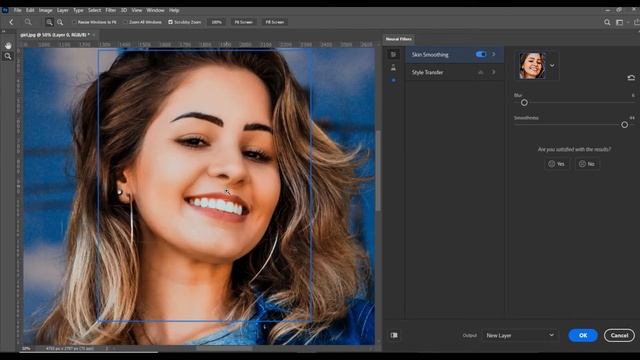This screenshot has width=640, height=360.
Task: Toggle the preview changes icon at bottom
Action: [x=394, y=335]
